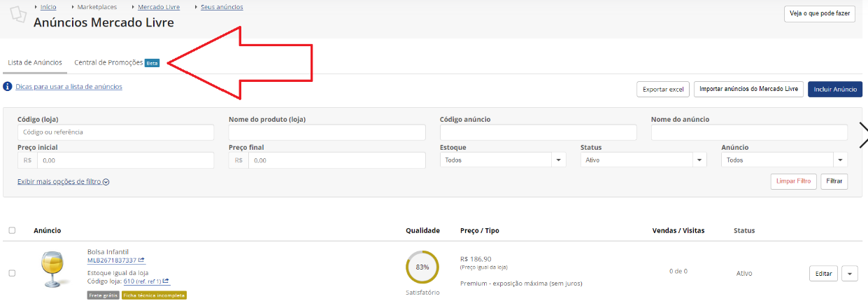Open Seus anúncios breadcrumb link
868x301 pixels.
pyautogui.click(x=222, y=7)
